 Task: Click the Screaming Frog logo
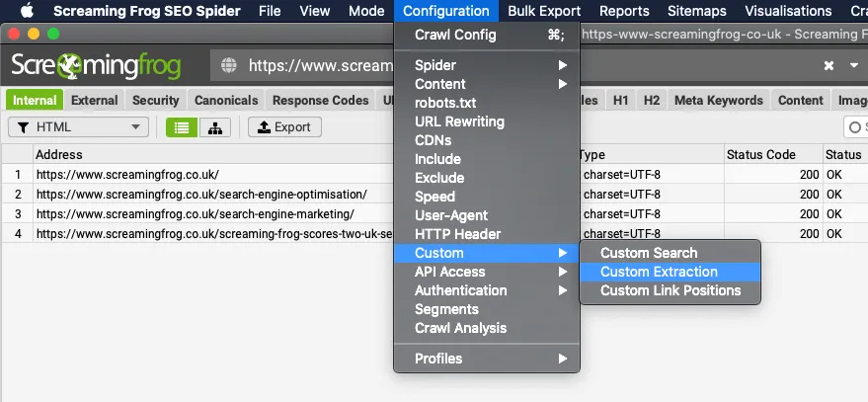pos(96,66)
